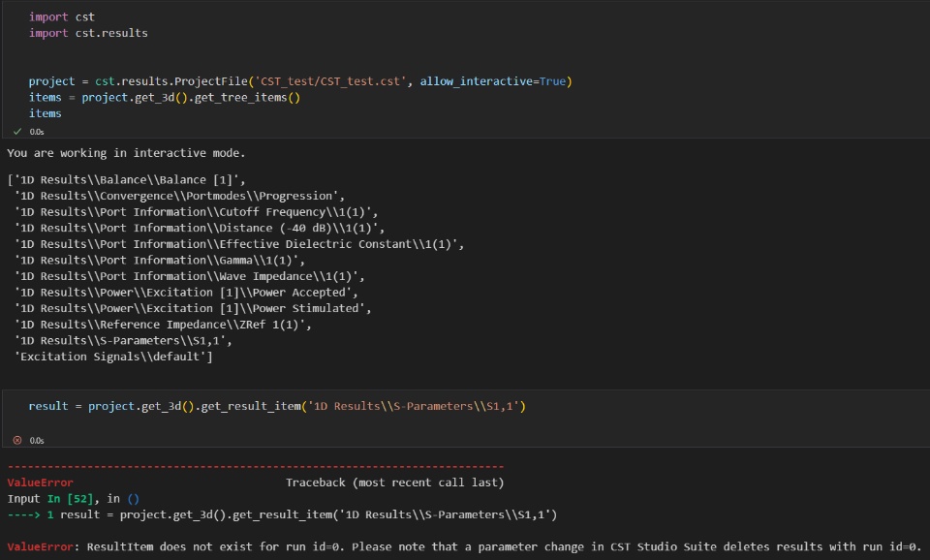This screenshot has width=930, height=560.
Task: Click the green success checkmark icon
Action: click(x=17, y=131)
